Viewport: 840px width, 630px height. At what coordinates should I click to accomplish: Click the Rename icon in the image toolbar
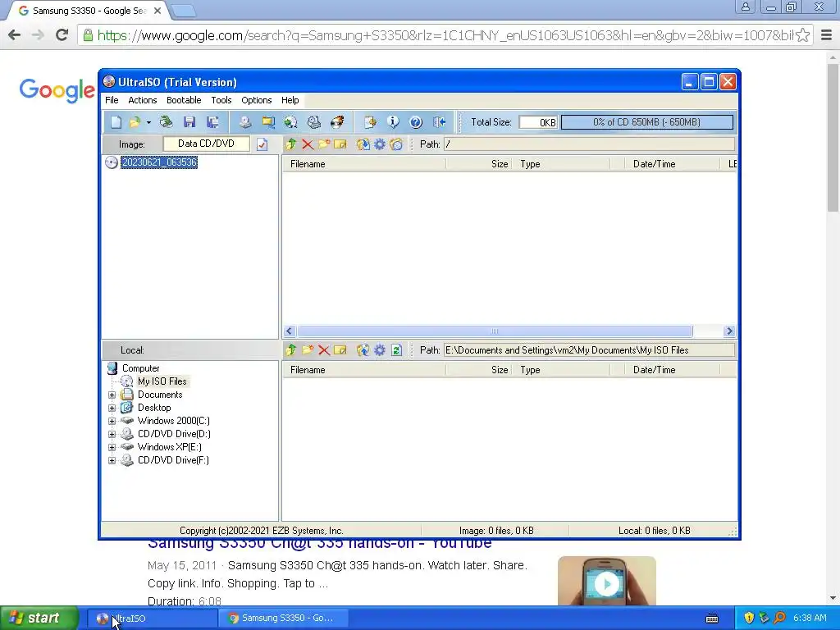tap(340, 144)
